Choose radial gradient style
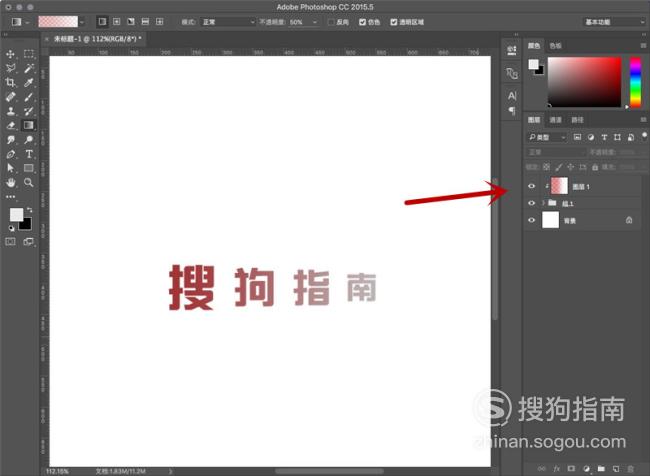The height and width of the screenshot is (476, 650). pos(116,22)
